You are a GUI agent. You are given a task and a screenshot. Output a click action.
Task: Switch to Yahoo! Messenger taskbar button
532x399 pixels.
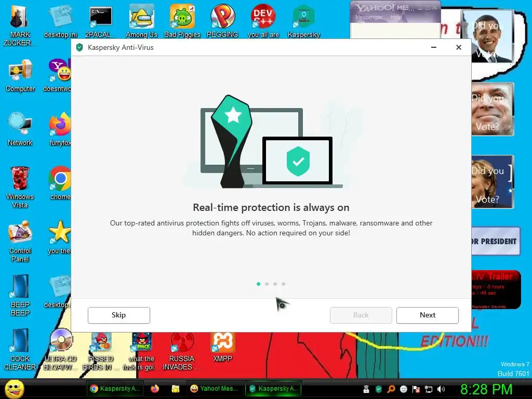coord(215,389)
